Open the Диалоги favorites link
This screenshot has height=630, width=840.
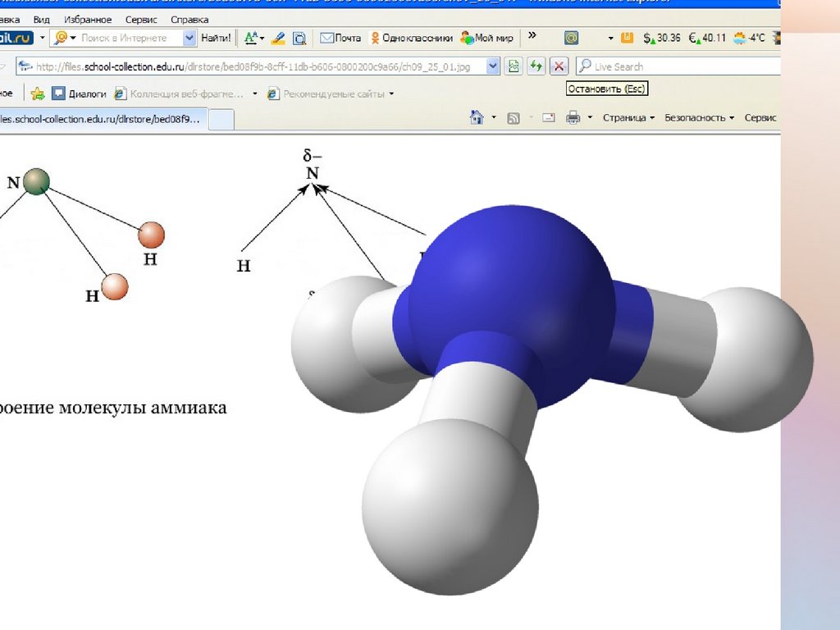pos(79,94)
